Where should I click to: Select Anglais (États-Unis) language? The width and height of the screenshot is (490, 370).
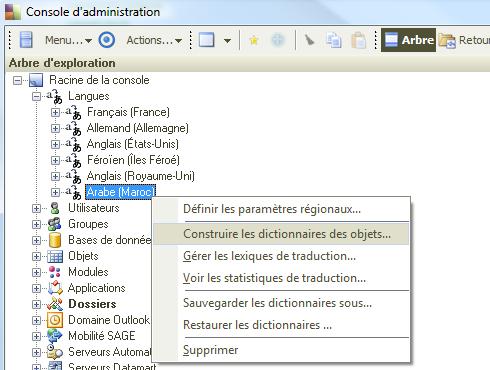133,144
